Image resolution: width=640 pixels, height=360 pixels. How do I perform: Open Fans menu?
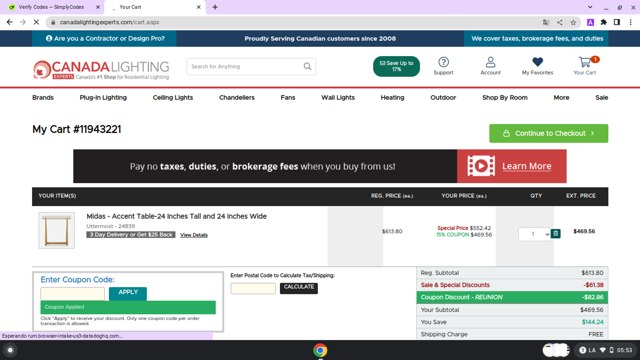pos(288,98)
